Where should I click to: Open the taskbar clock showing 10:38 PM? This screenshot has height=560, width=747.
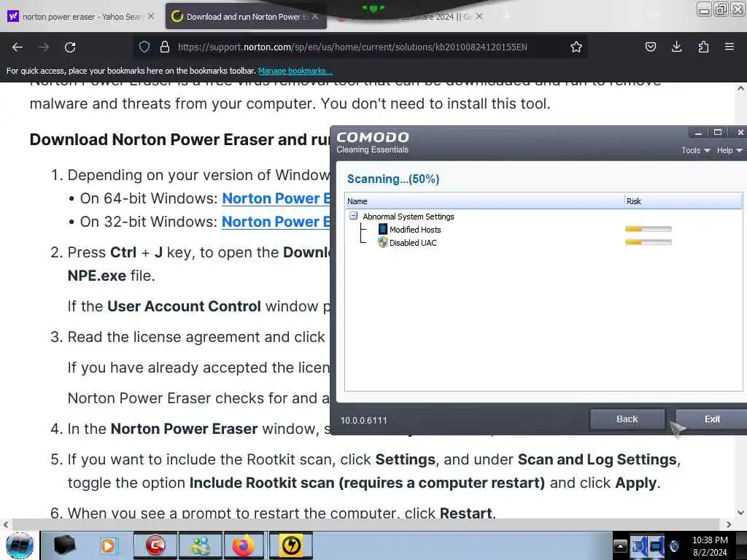[x=710, y=546]
